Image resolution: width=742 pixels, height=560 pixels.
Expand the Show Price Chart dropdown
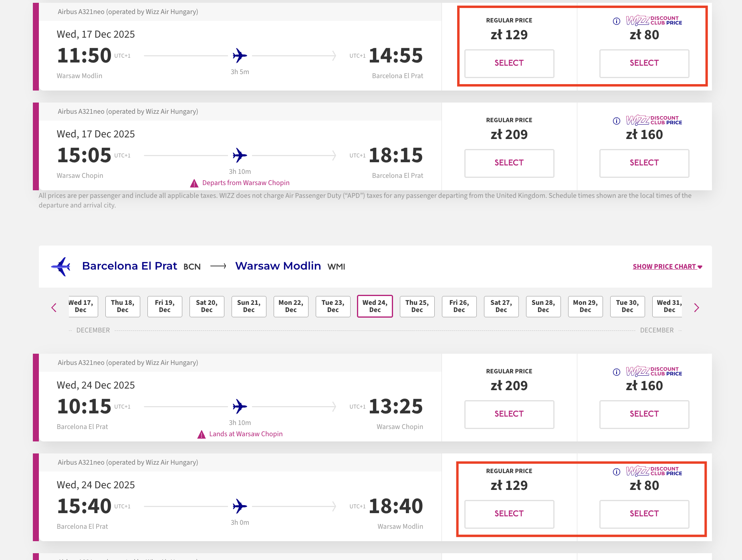667,267
